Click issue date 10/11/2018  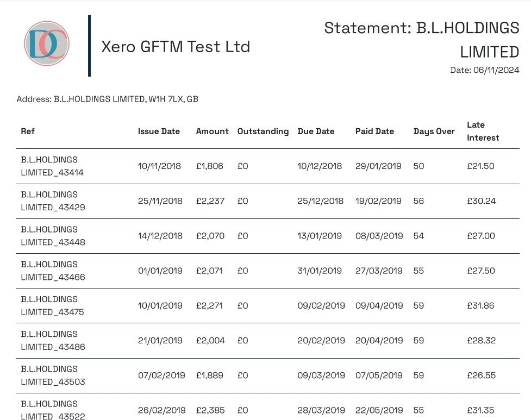pyautogui.click(x=159, y=166)
